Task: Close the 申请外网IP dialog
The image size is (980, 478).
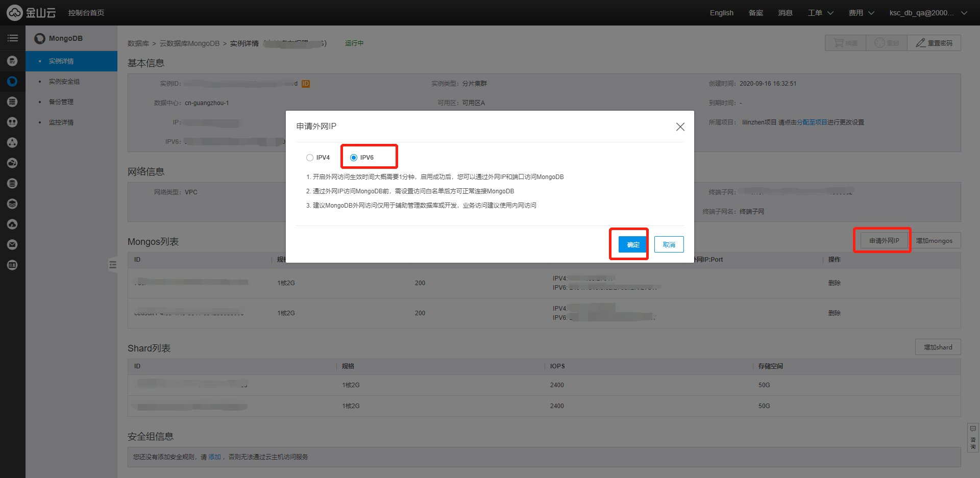Action: [680, 127]
